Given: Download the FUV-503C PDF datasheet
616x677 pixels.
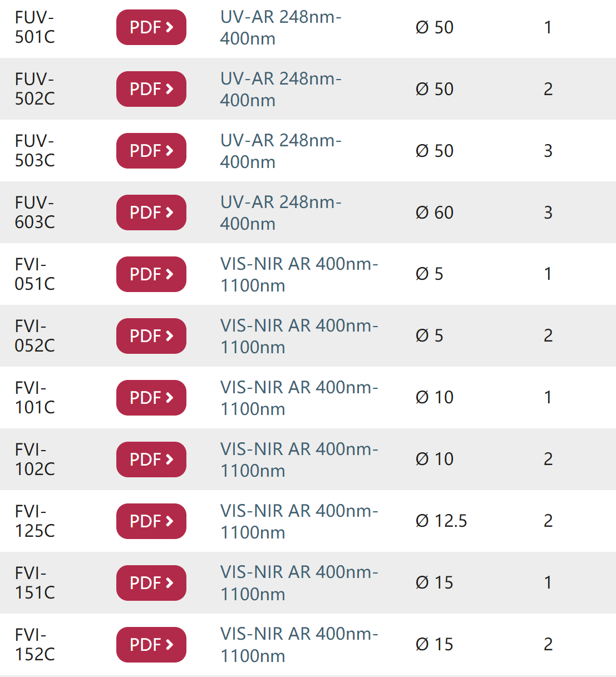Looking at the screenshot, I should 151,151.
